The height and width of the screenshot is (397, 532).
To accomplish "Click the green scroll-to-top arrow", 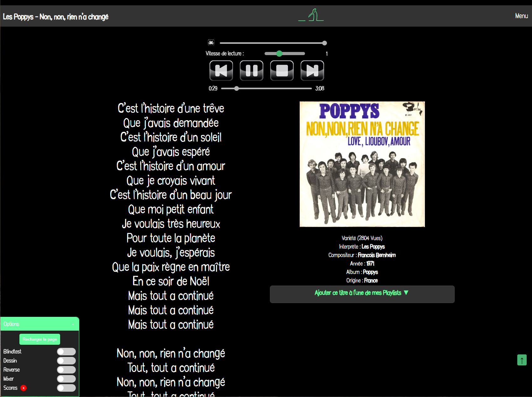I will [x=522, y=360].
